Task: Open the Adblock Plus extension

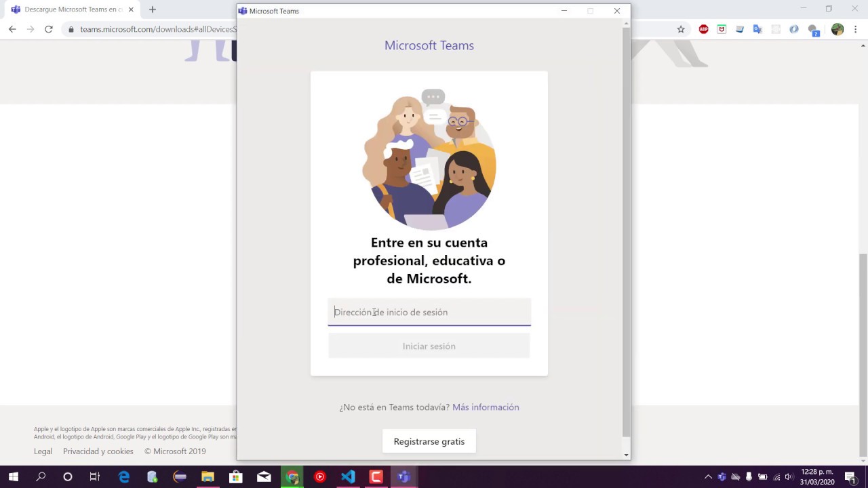Action: pos(704,29)
